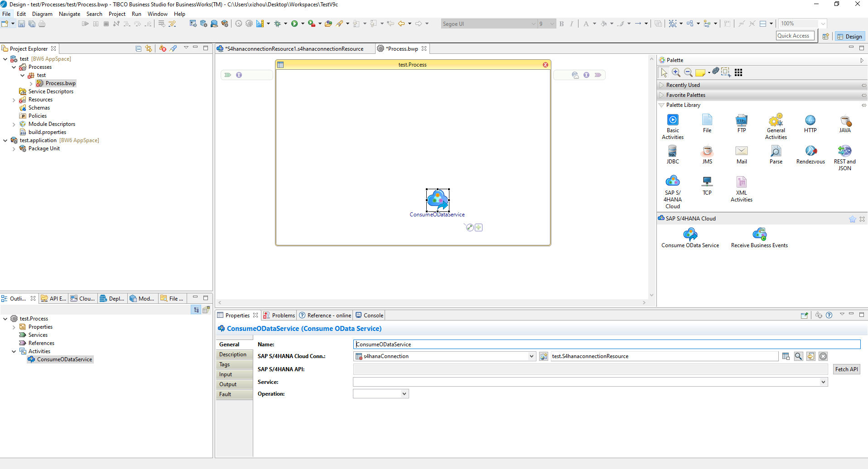The height and width of the screenshot is (469, 868).
Task: Open the REST and JSON palette
Action: (x=844, y=151)
